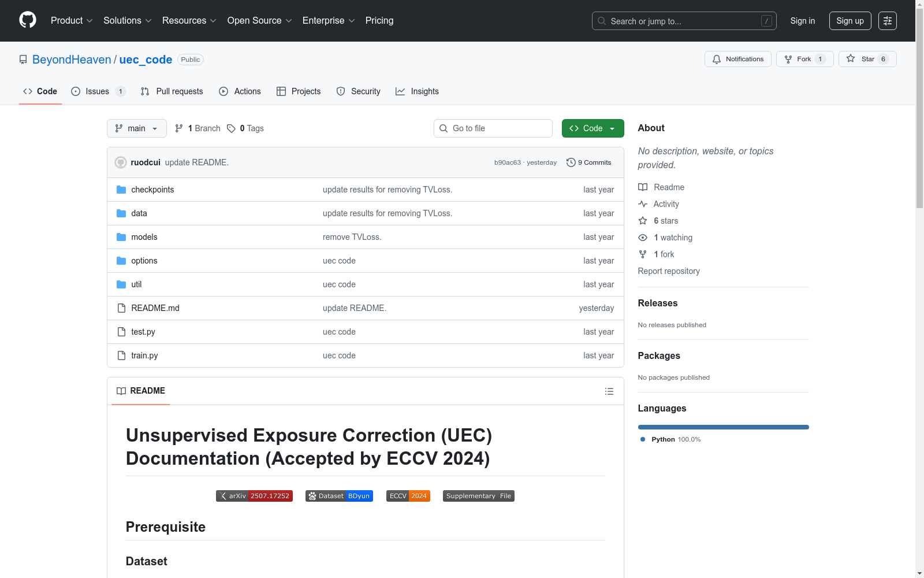Viewport: 924px width, 578px height.
Task: Click the util folder icon
Action: point(121,284)
